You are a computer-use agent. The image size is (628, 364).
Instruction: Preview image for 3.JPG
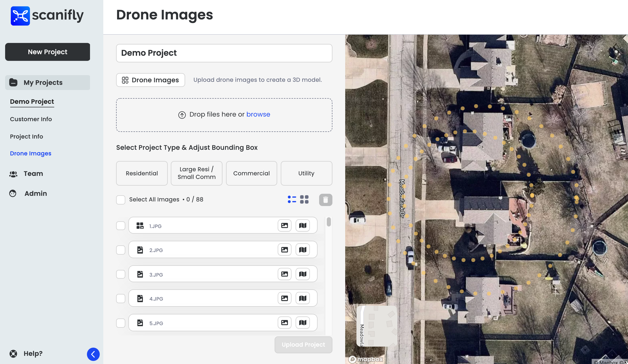[x=285, y=274]
